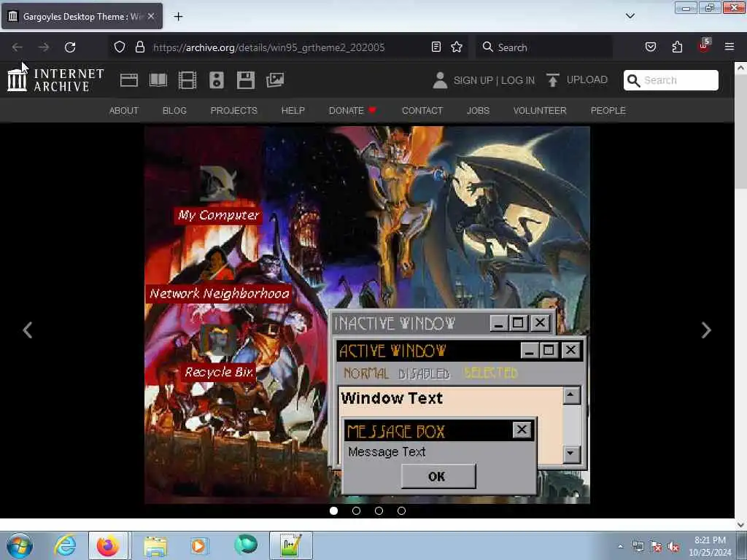Open the VOLUNTEER nav link

pyautogui.click(x=540, y=111)
